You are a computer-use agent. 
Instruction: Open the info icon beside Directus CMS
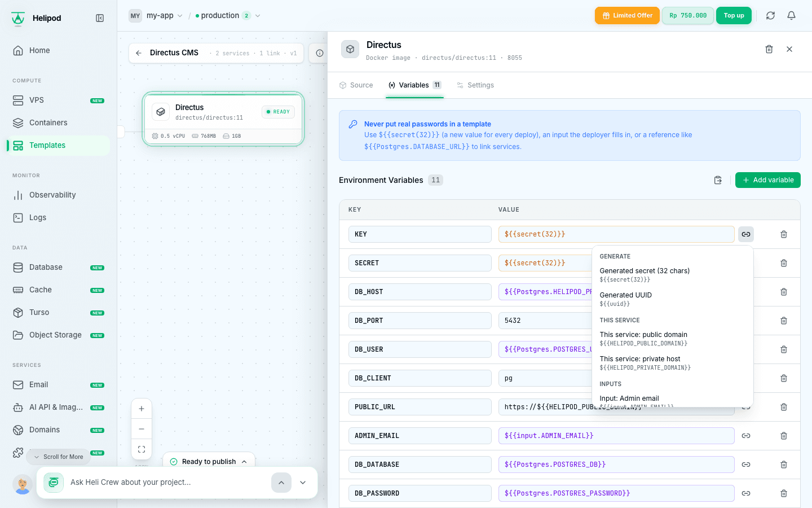click(x=320, y=53)
